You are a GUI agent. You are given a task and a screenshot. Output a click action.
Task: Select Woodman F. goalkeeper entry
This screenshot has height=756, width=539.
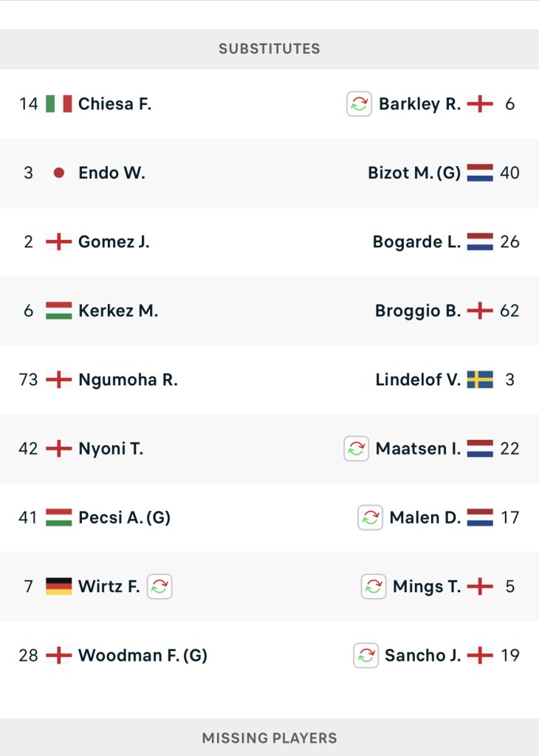click(x=143, y=656)
